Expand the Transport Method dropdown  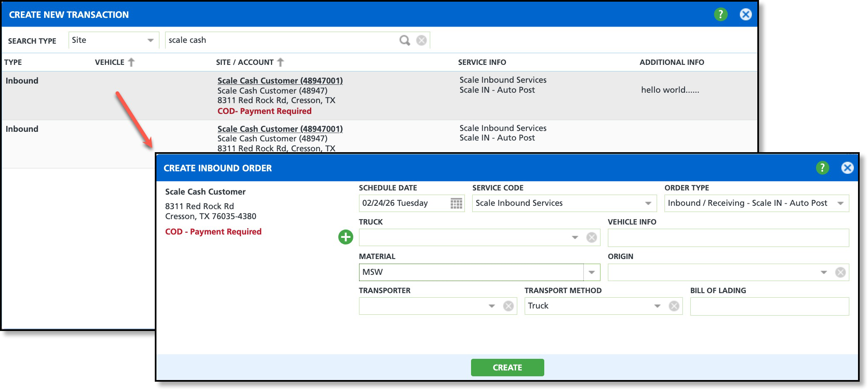pos(657,306)
